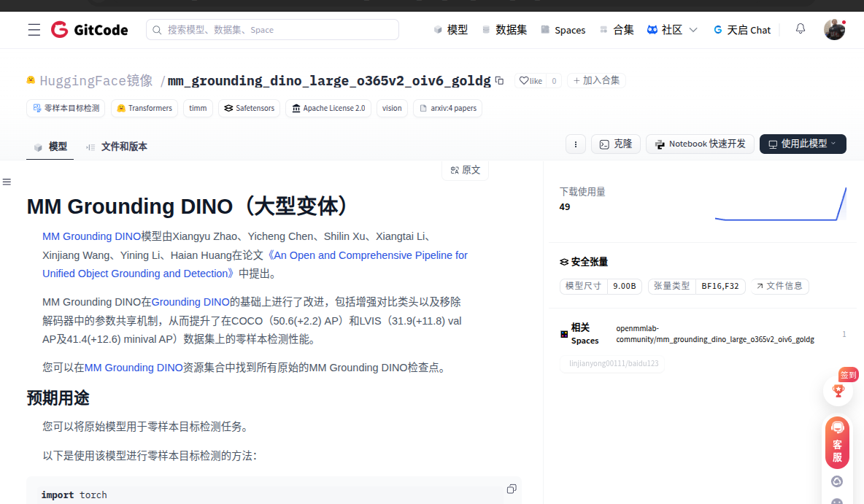Viewport: 864px width, 504px height.
Task: Open the first MM Grounding DINO link
Action: 91,236
